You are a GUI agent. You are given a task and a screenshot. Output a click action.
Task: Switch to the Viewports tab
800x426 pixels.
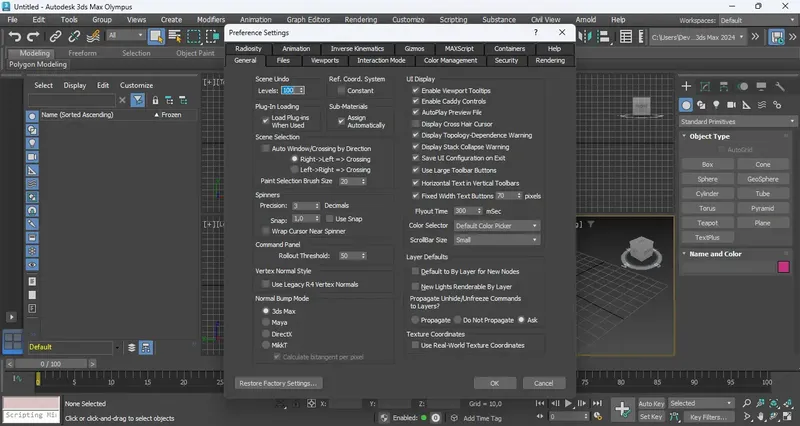click(x=324, y=60)
